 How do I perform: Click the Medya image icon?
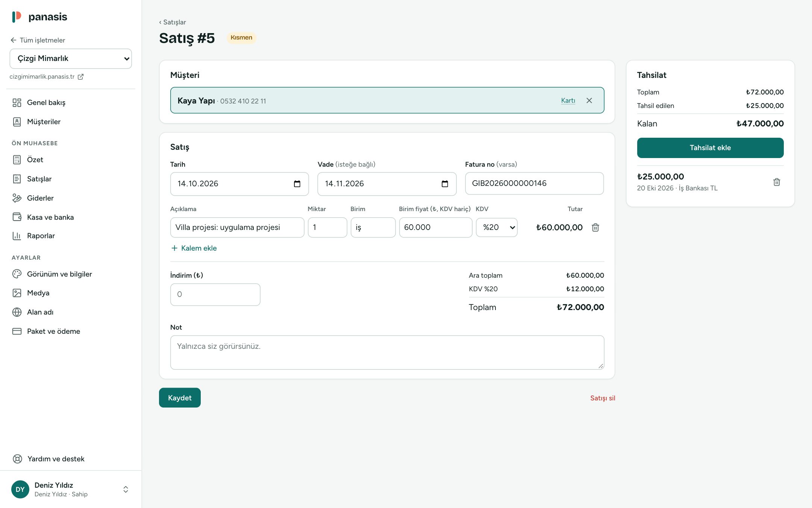click(17, 293)
